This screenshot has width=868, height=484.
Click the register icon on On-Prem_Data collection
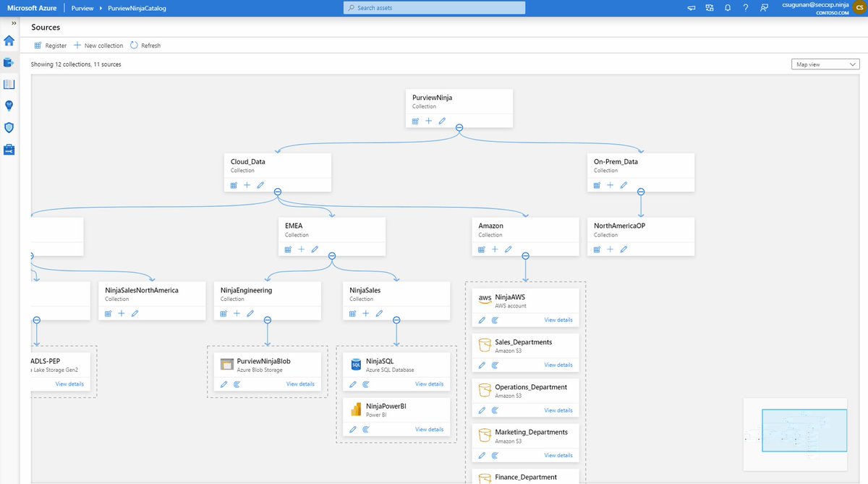pyautogui.click(x=597, y=185)
